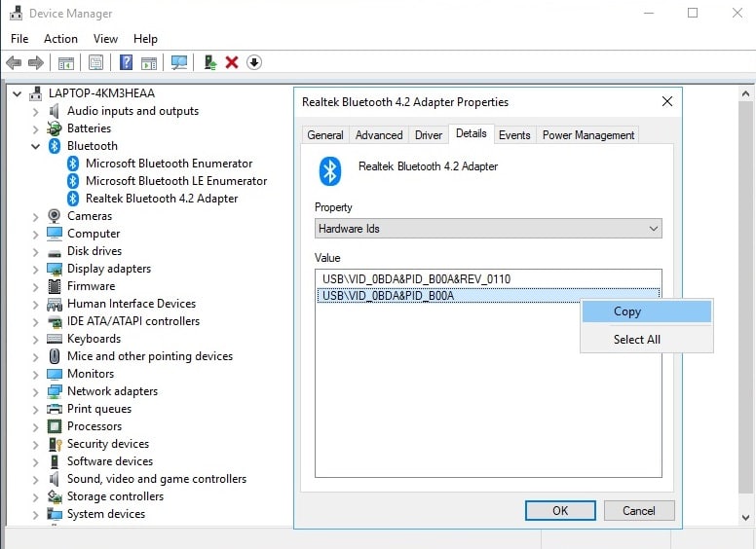
Task: Click Scan for hardware changes icon
Action: [x=179, y=62]
